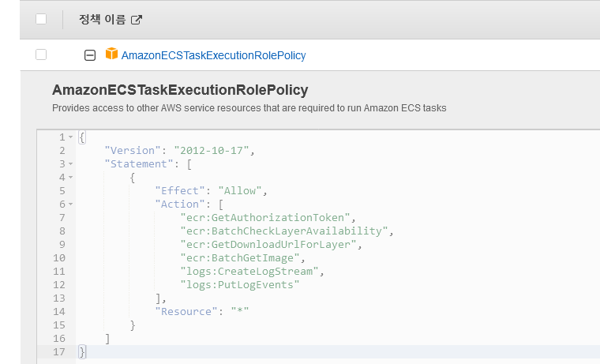600x364 pixels.
Task: Click the "2012-10-17" value
Action: coord(212,151)
